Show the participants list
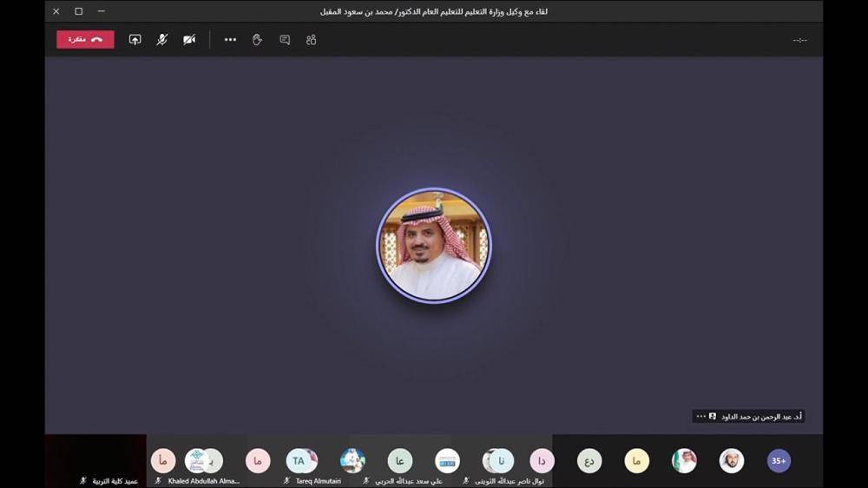The image size is (868, 488). click(311, 39)
